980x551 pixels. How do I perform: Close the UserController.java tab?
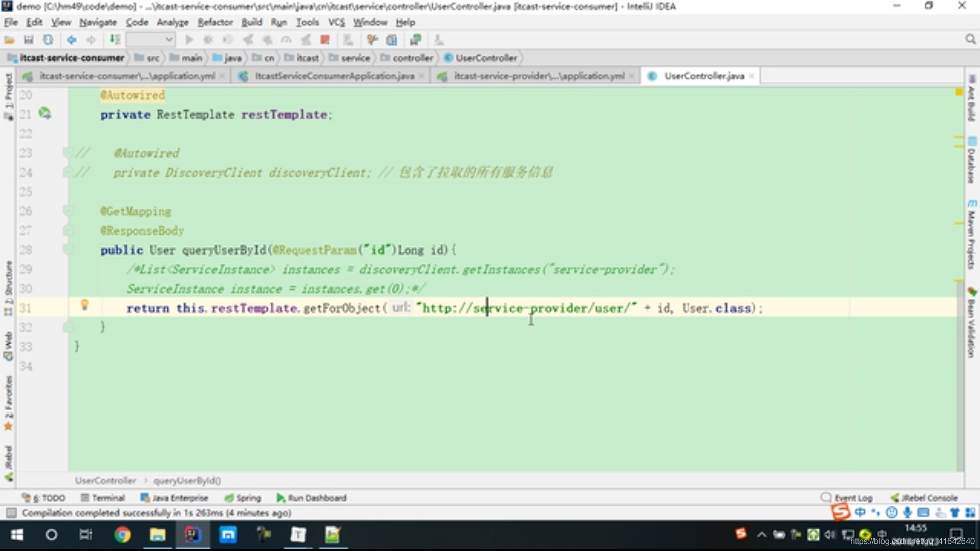click(751, 76)
